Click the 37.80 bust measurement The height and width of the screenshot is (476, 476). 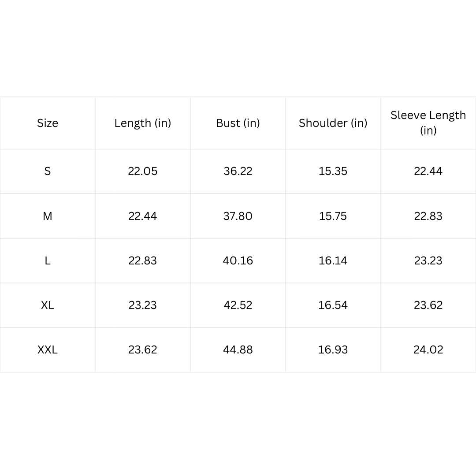point(238,216)
